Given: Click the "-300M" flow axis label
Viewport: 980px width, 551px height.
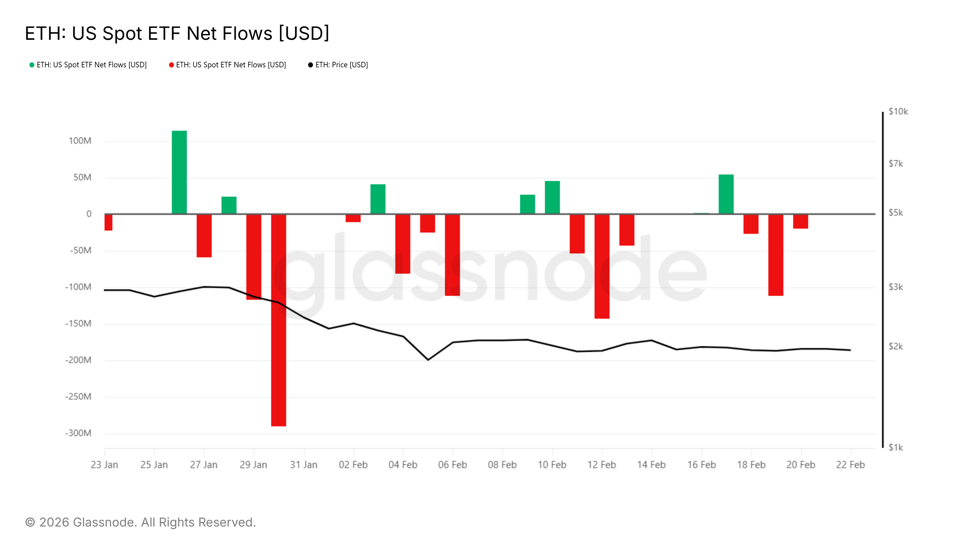Looking at the screenshot, I should click(x=78, y=433).
